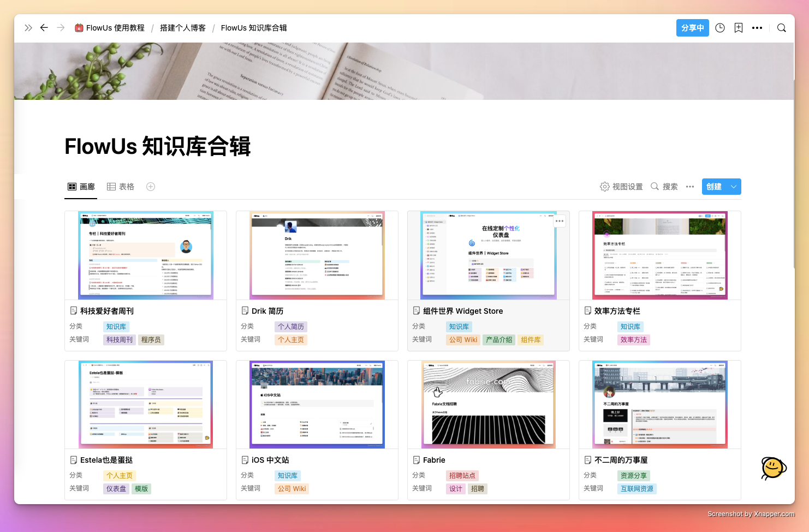The width and height of the screenshot is (809, 532).
Task: Open card options on 组件世界 Widget Store
Action: [x=559, y=220]
